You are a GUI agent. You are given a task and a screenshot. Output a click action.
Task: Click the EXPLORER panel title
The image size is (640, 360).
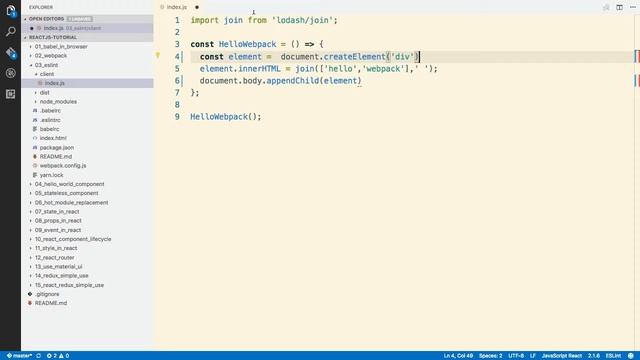[41, 7]
